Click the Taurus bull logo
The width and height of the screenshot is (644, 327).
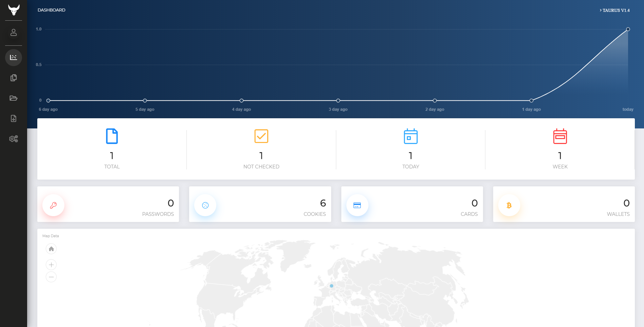click(14, 10)
